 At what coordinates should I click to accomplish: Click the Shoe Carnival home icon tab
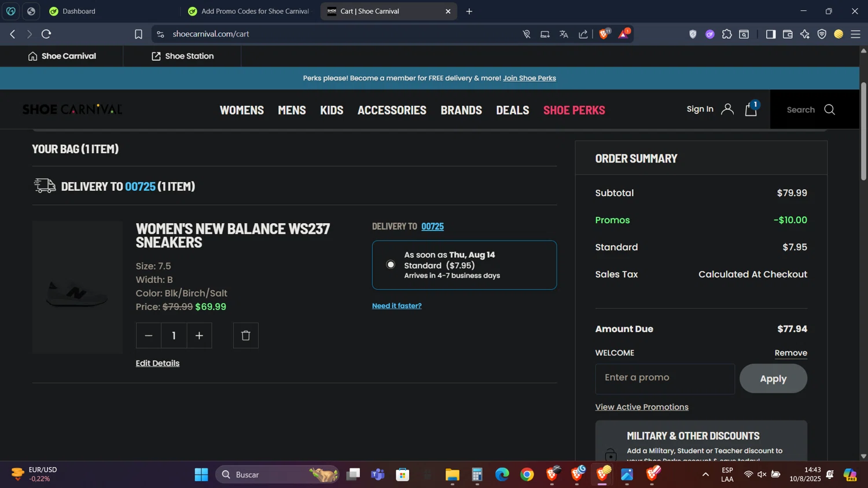click(62, 56)
